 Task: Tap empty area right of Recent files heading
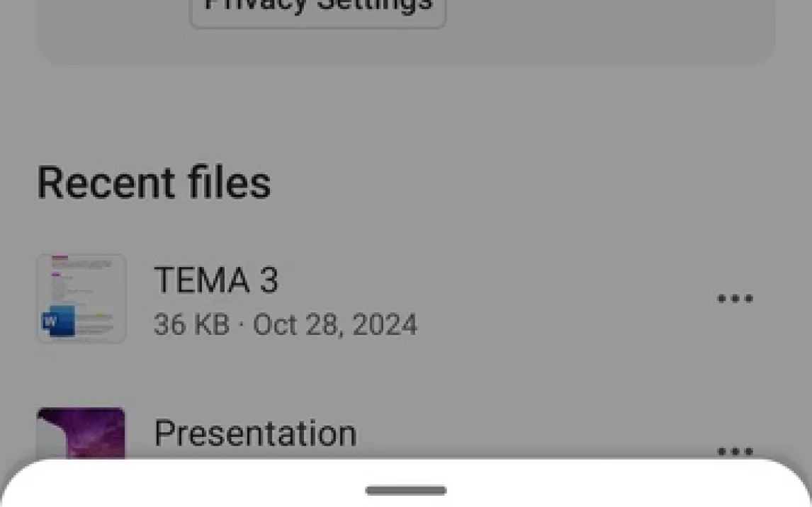pos(531,182)
